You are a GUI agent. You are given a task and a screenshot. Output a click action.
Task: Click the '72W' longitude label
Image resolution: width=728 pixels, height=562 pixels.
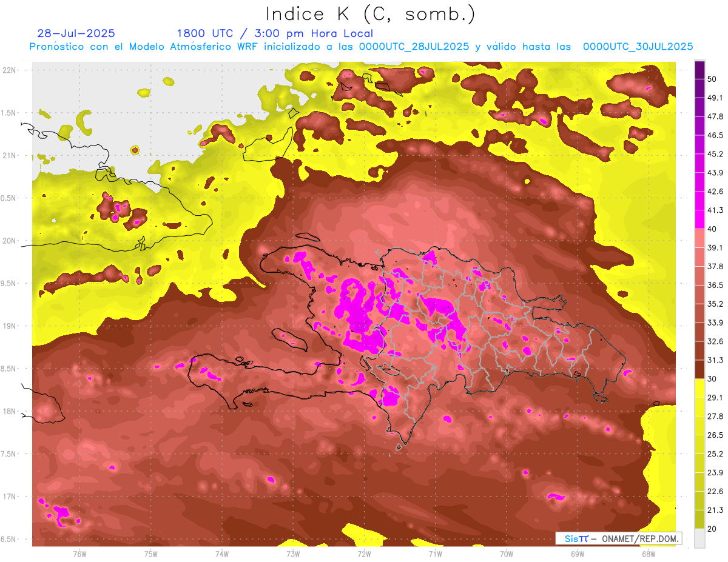click(x=364, y=554)
